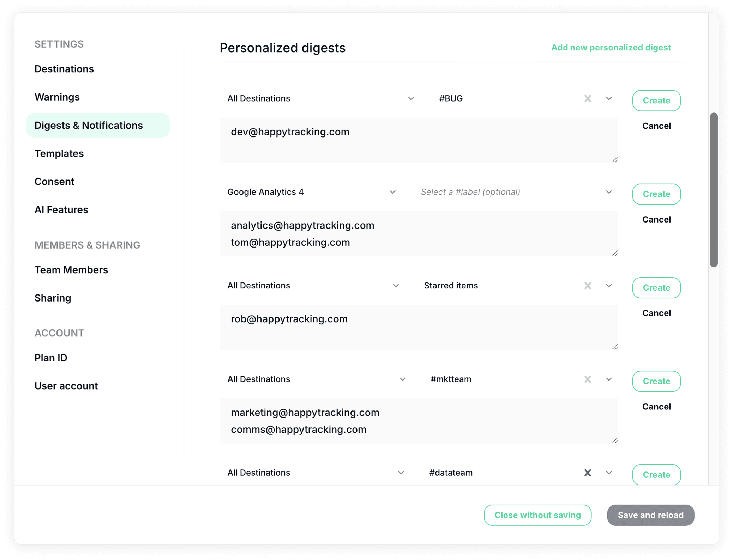Click Add new personalized digest link

611,48
